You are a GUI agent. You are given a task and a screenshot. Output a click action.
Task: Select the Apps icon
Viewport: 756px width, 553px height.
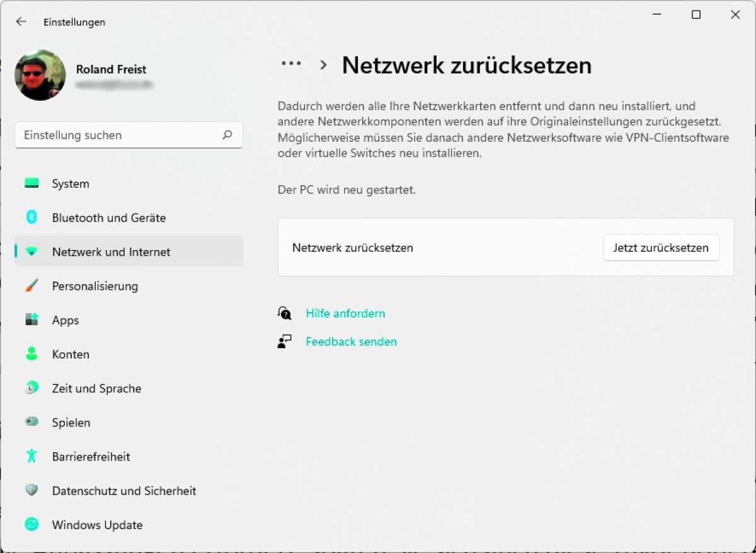31,320
